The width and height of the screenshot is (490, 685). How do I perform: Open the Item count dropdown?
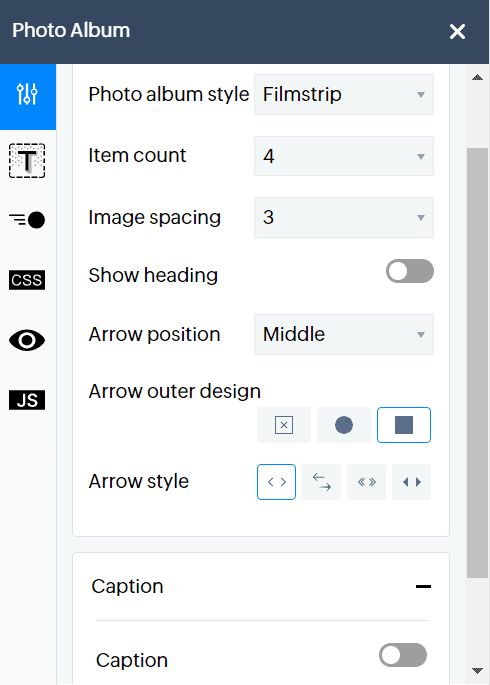344,156
